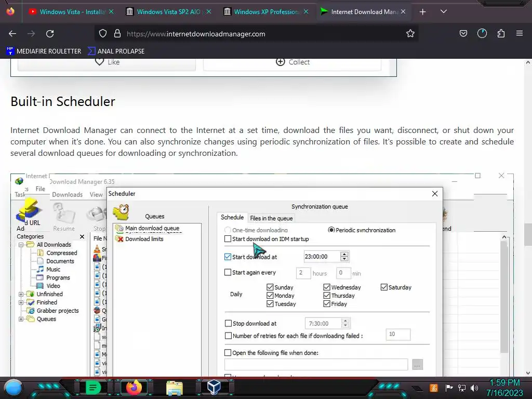Expand the Finished category
Image resolution: width=532 pixels, height=399 pixels.
(x=21, y=302)
